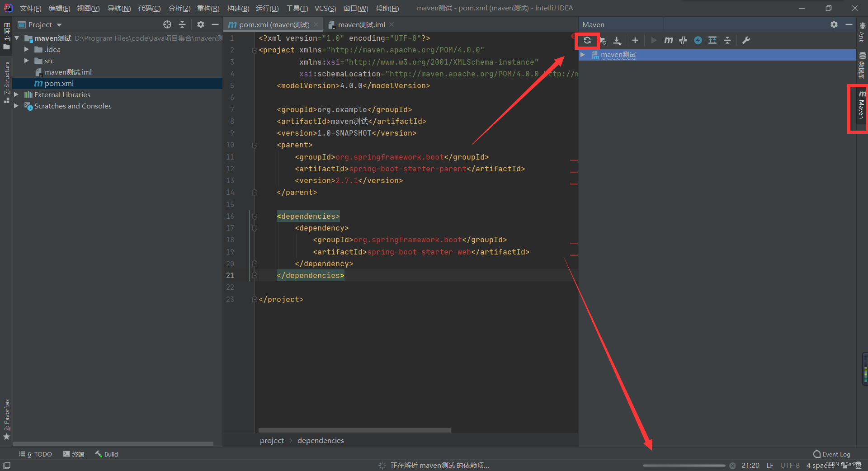Click UTF-8 encoding in status bar
868x471 pixels.
coord(790,466)
